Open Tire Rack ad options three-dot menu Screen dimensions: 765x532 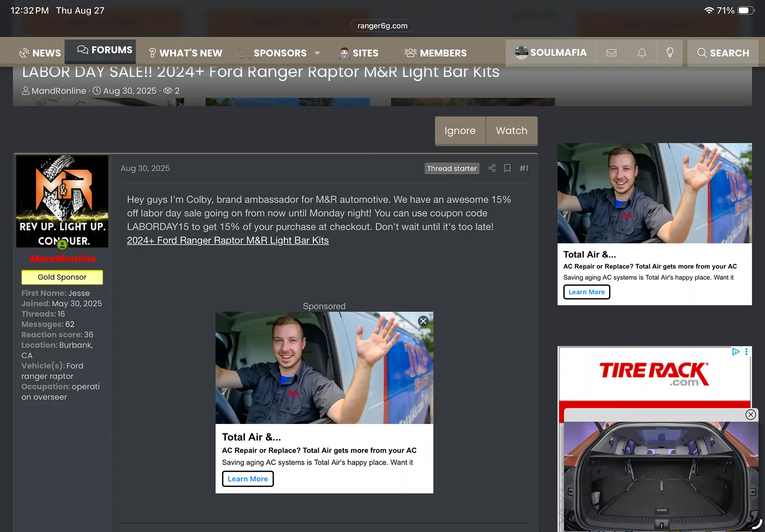click(x=747, y=352)
